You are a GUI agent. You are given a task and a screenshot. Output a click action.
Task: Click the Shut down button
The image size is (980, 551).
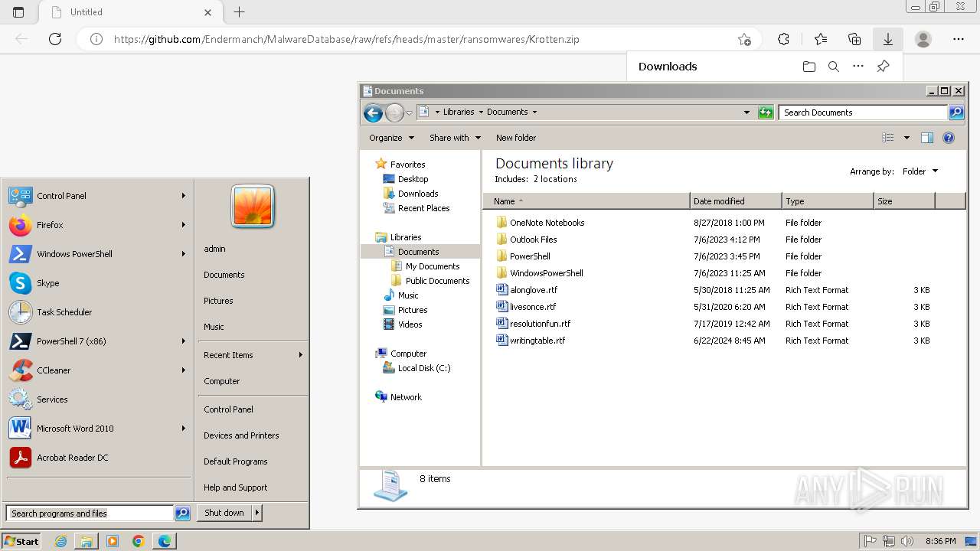click(224, 513)
